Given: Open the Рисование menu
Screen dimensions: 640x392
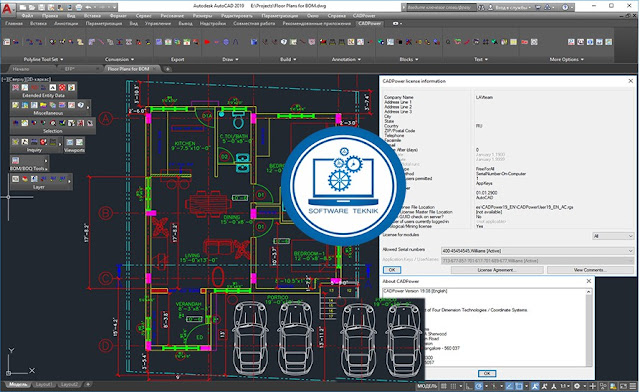Looking at the screenshot, I should point(172,16).
